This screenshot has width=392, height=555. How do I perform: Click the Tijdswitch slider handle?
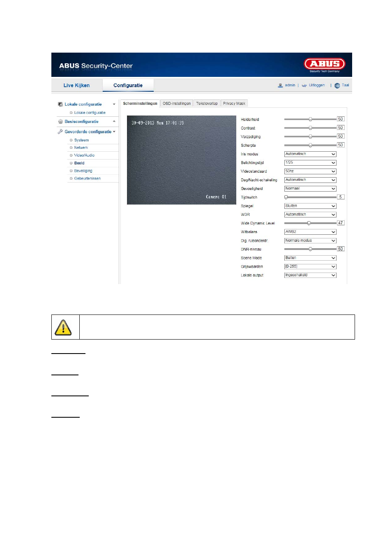point(286,197)
